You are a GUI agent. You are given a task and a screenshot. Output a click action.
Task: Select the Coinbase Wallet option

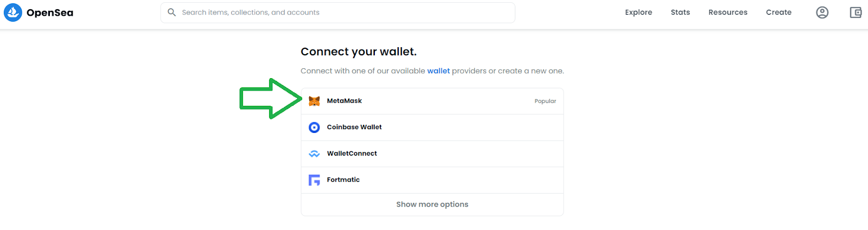[432, 127]
